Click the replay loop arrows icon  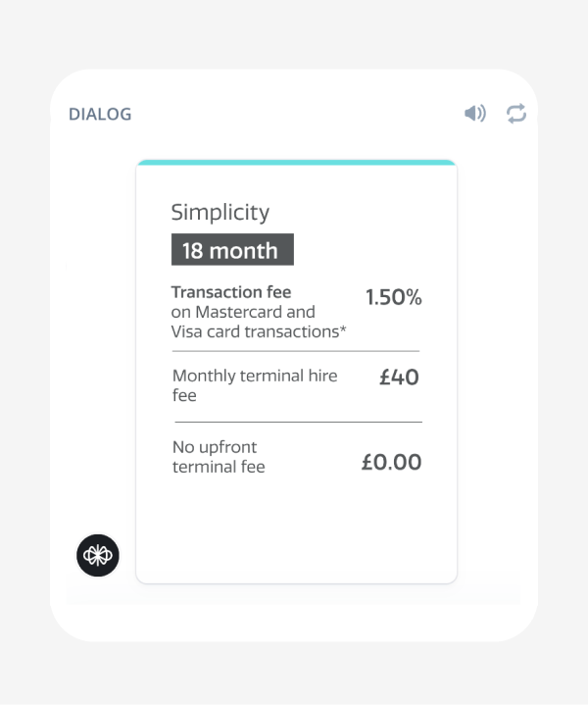pyautogui.click(x=516, y=114)
